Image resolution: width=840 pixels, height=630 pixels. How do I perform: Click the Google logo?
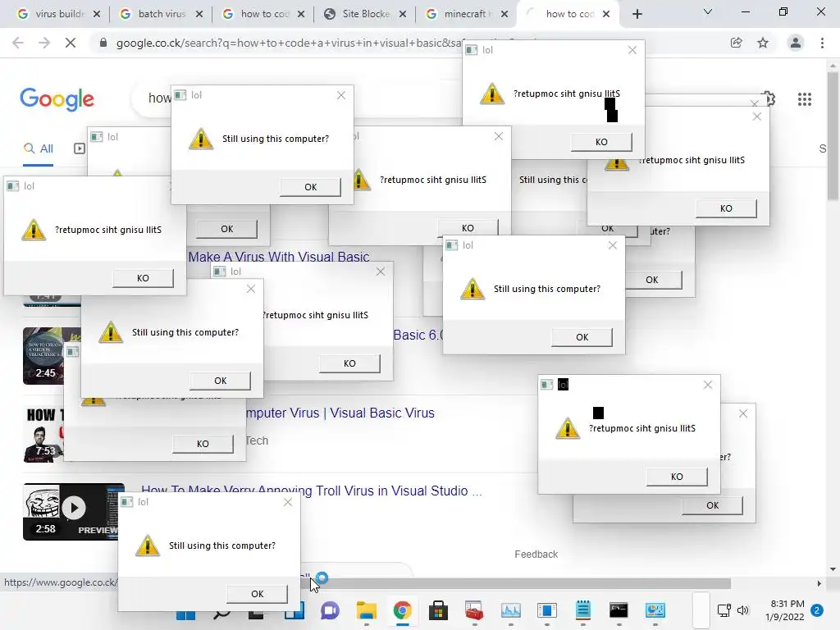pyautogui.click(x=57, y=99)
